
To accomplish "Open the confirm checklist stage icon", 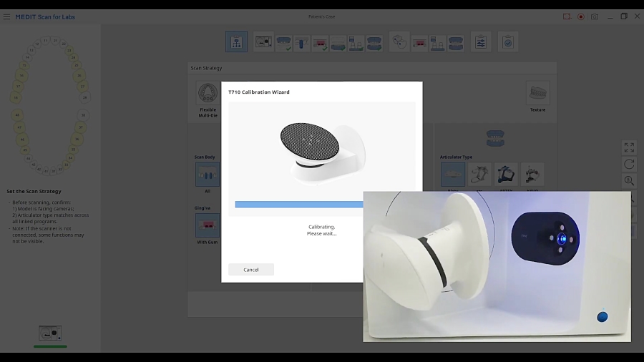I will [x=507, y=41].
